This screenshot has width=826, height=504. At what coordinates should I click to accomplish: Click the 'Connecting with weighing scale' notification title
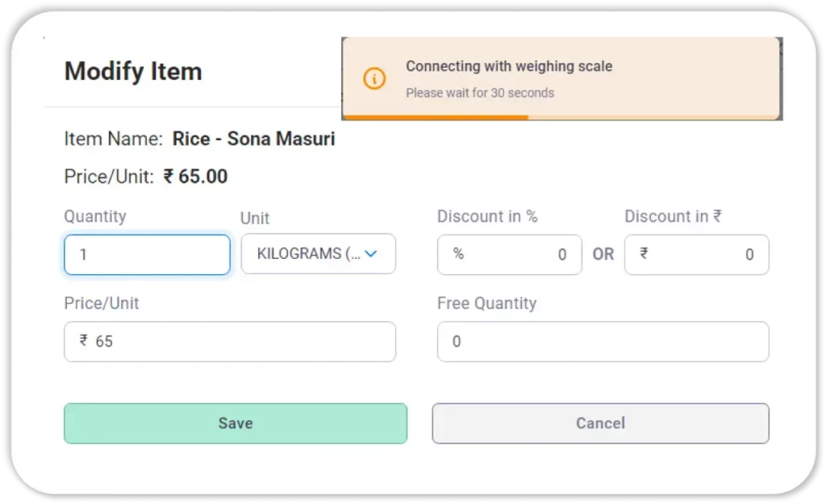(x=509, y=66)
